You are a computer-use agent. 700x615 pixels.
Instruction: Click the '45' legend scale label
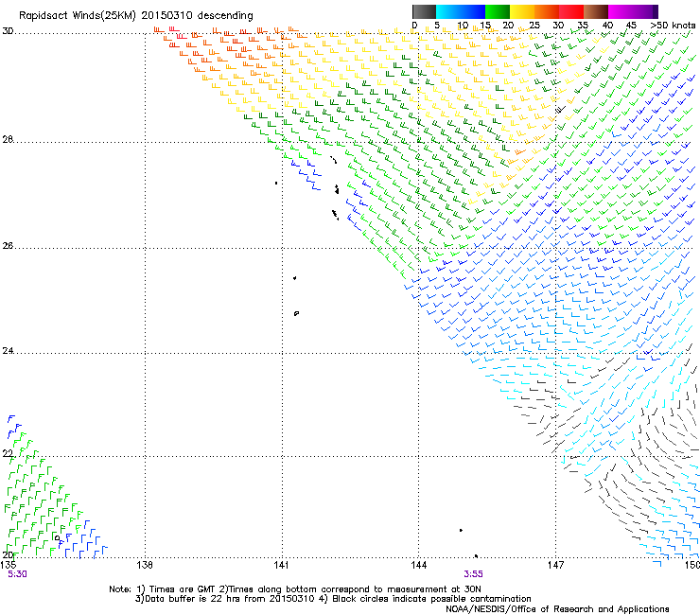(x=631, y=25)
